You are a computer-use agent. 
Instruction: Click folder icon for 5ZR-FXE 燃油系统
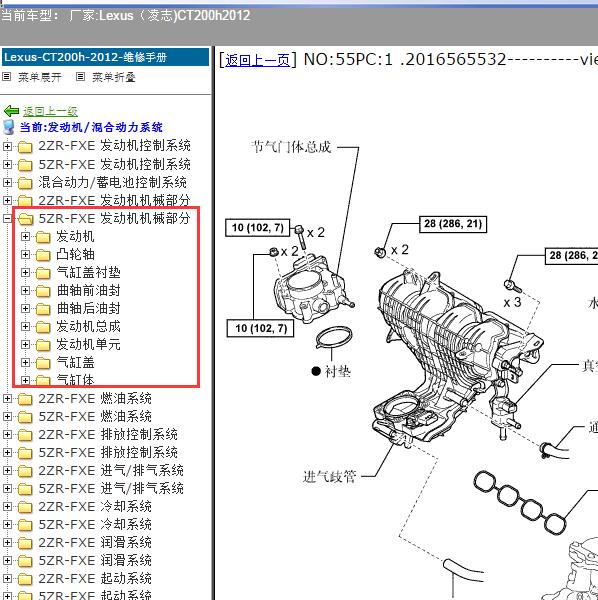point(25,417)
